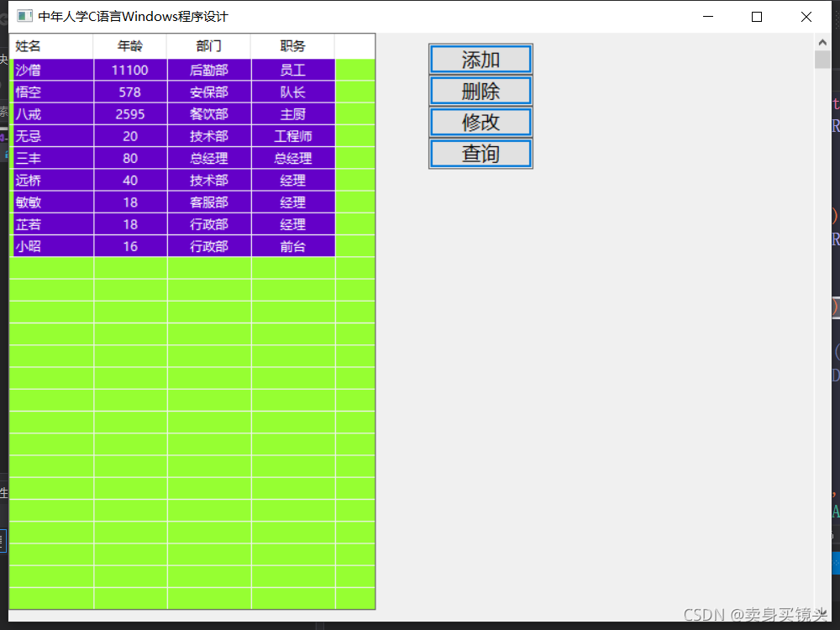Click the age cell 16
The height and width of the screenshot is (630, 840).
click(x=130, y=246)
